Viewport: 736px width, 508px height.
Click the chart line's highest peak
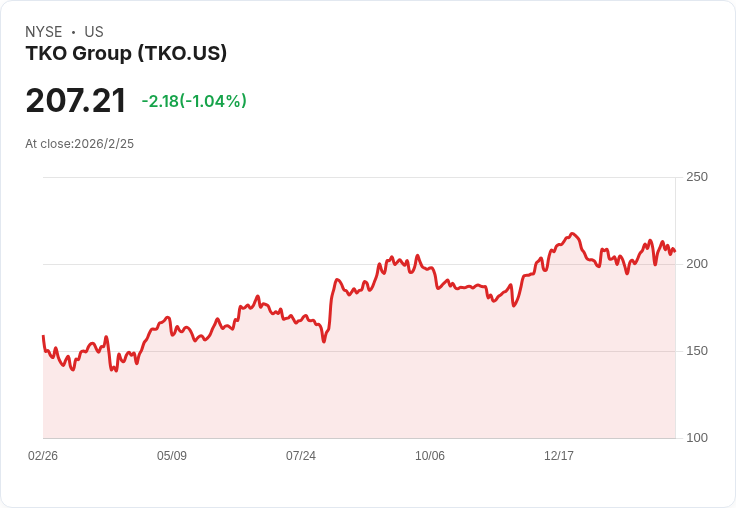tap(573, 234)
